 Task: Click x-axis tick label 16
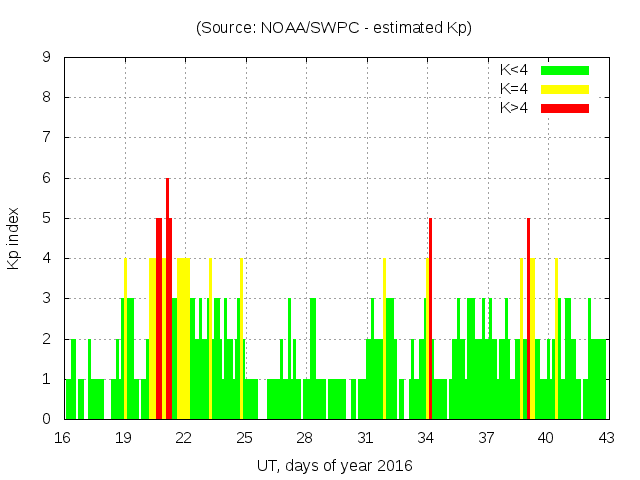[x=63, y=437]
